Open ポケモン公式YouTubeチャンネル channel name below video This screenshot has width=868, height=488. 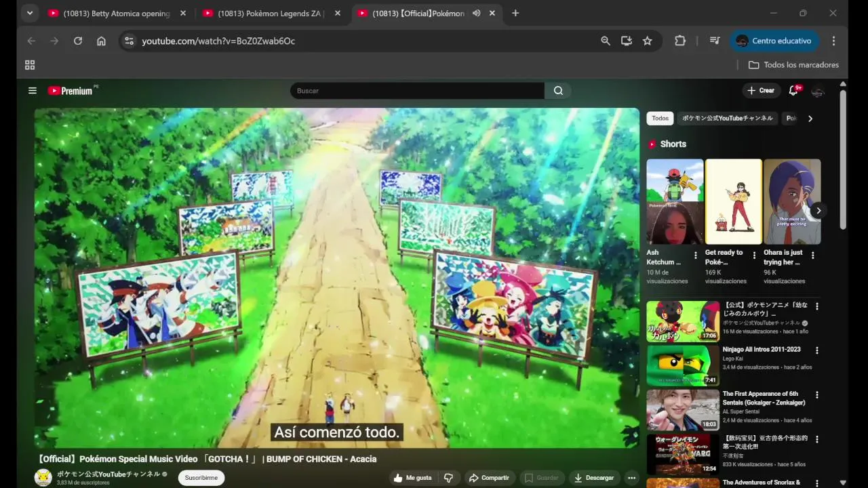pos(108,474)
